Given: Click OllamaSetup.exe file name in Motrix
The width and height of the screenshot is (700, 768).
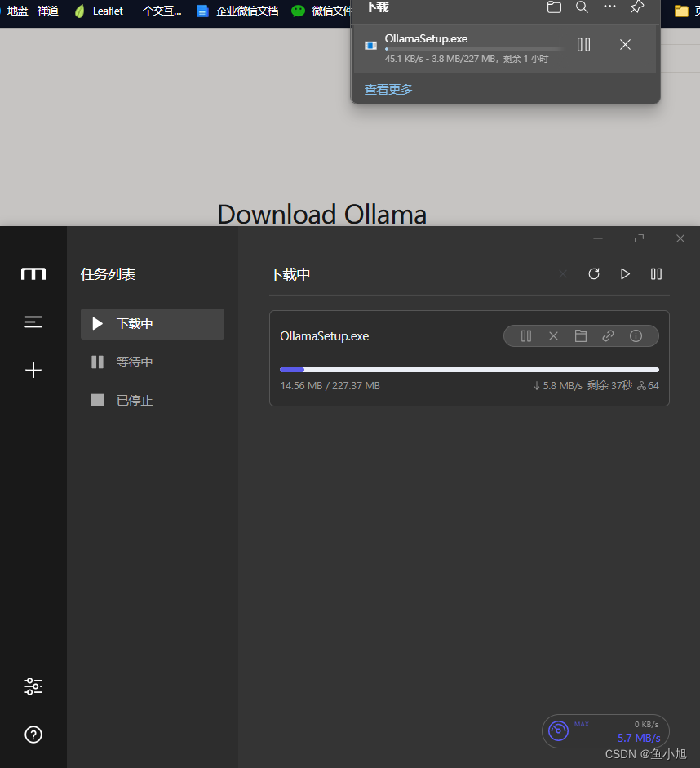Looking at the screenshot, I should (x=325, y=336).
